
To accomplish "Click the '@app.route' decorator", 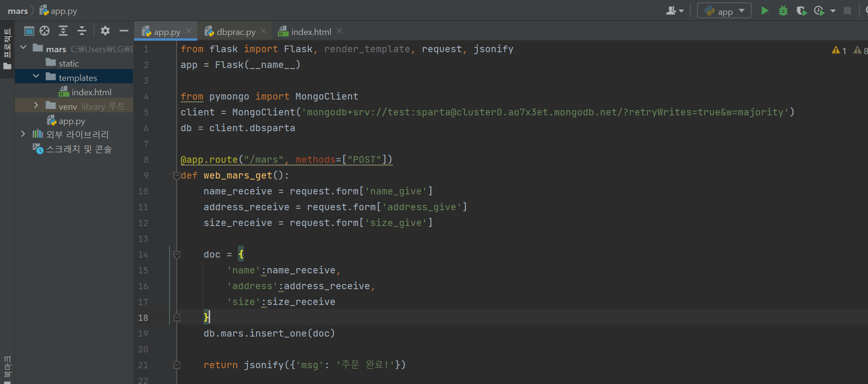I will [209, 160].
